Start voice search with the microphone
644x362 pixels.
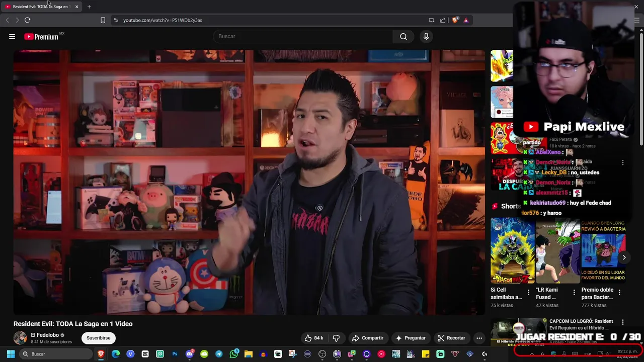pos(426,36)
